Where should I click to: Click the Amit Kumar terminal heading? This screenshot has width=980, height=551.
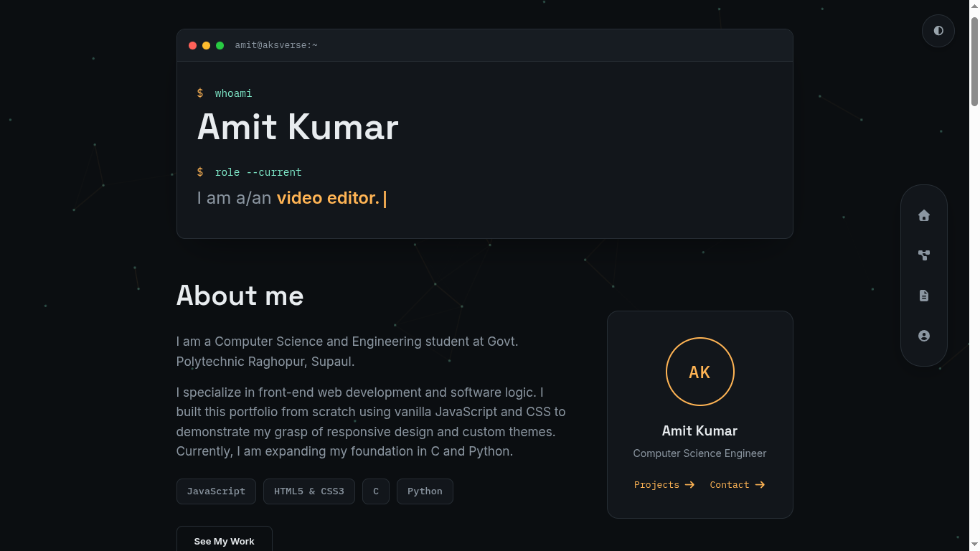pyautogui.click(x=298, y=127)
